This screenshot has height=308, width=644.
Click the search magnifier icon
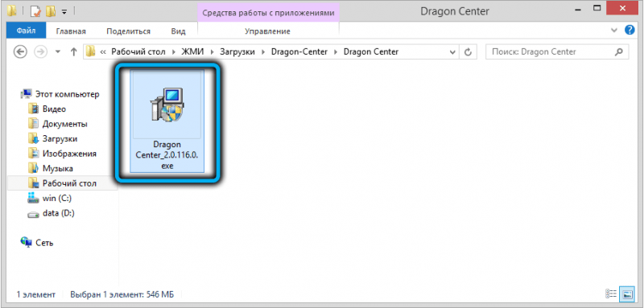[618, 52]
